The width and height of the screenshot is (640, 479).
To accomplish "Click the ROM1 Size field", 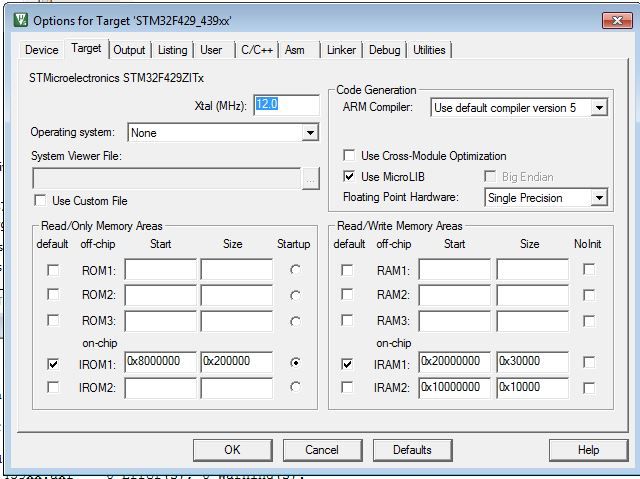I will pyautogui.click(x=237, y=269).
